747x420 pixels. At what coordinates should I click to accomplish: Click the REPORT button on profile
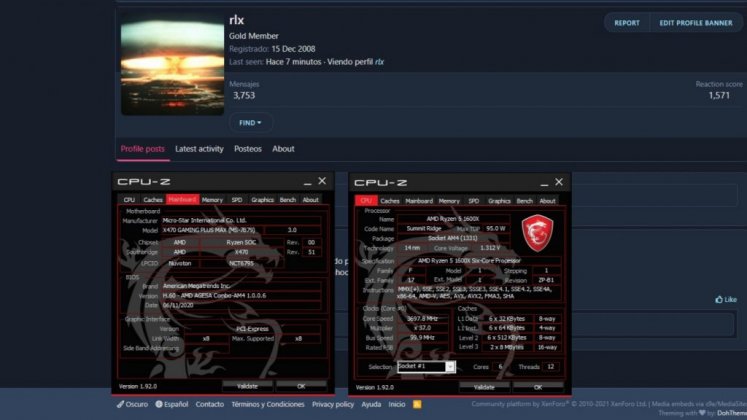coord(626,23)
